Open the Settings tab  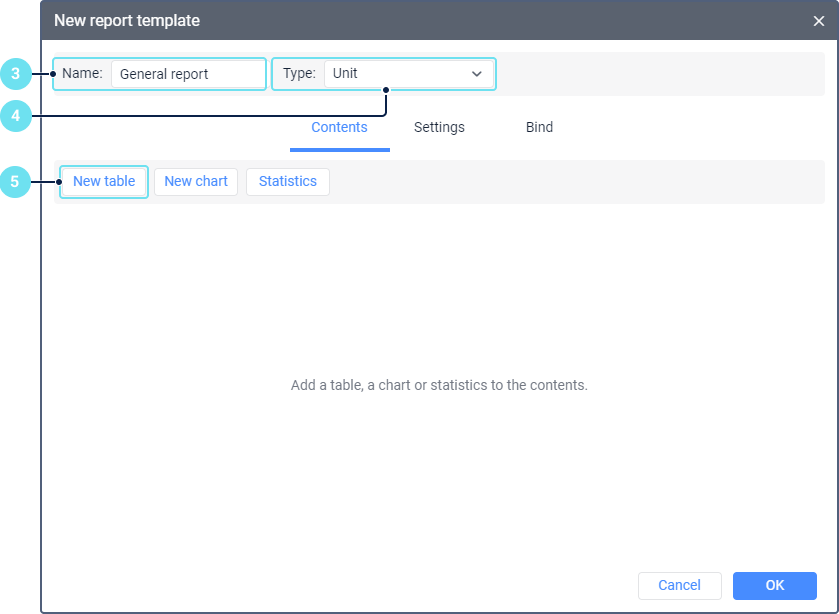pos(439,128)
